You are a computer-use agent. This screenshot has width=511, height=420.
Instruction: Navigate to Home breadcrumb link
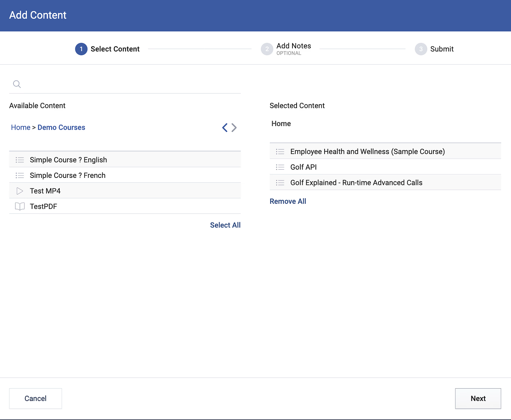(x=21, y=127)
